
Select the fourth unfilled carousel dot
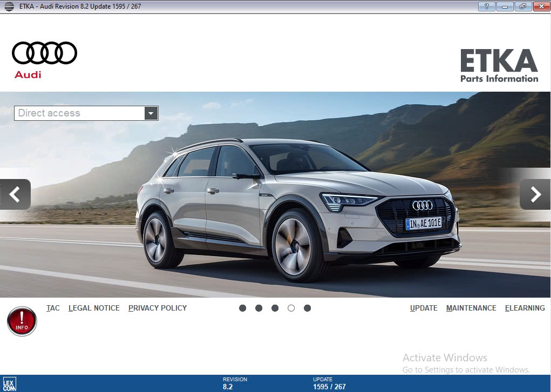[x=291, y=307]
